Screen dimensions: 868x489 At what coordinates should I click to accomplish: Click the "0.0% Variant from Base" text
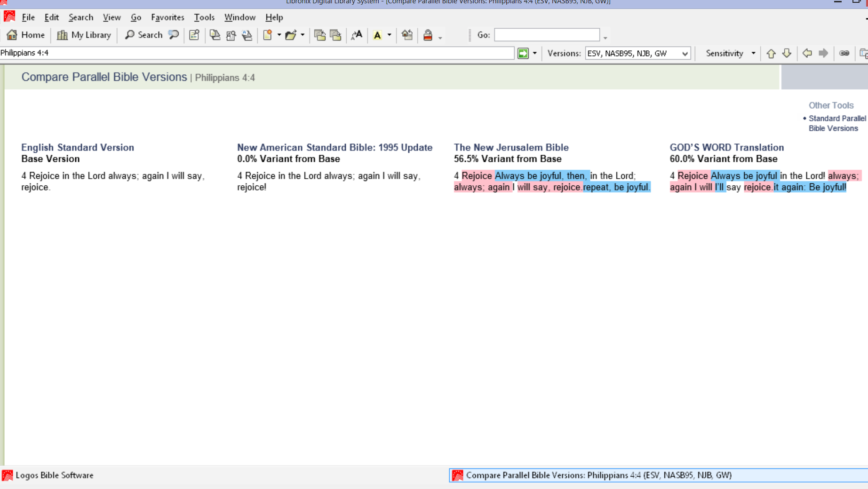pyautogui.click(x=288, y=159)
